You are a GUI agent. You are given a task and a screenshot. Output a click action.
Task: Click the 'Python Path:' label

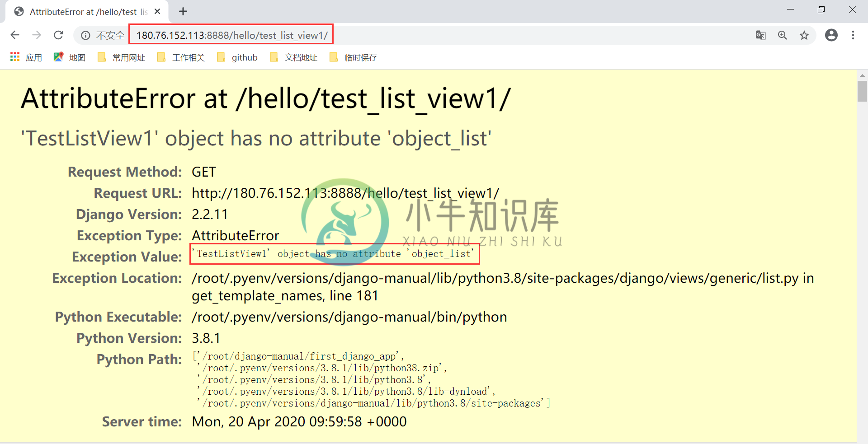tap(139, 360)
